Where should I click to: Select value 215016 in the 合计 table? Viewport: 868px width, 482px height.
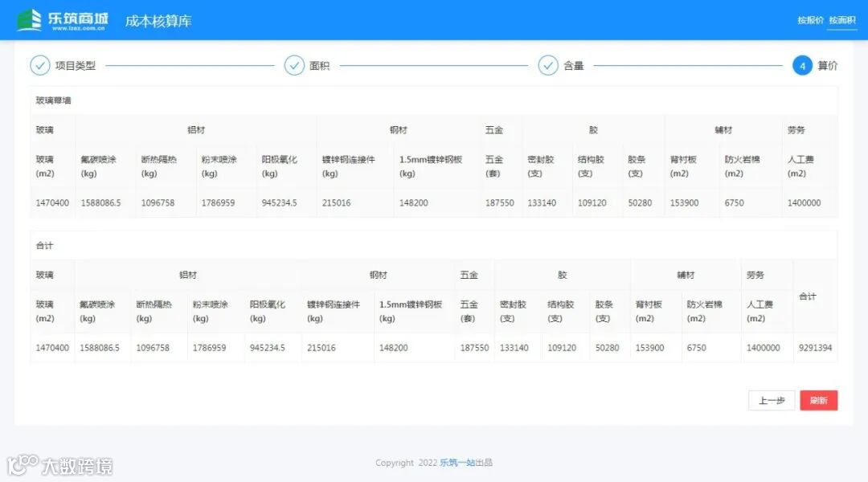(321, 348)
